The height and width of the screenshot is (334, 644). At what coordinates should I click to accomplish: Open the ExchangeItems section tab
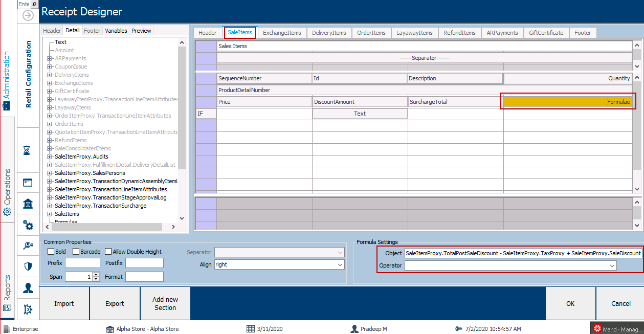coord(282,33)
